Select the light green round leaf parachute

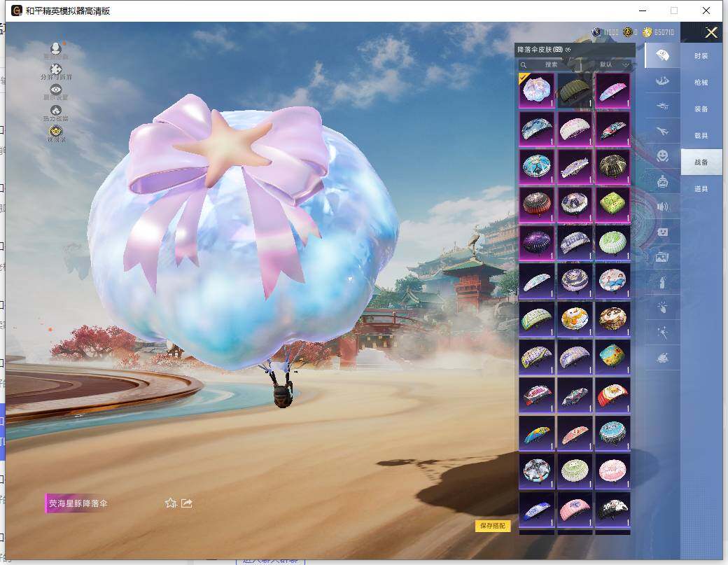click(x=612, y=242)
